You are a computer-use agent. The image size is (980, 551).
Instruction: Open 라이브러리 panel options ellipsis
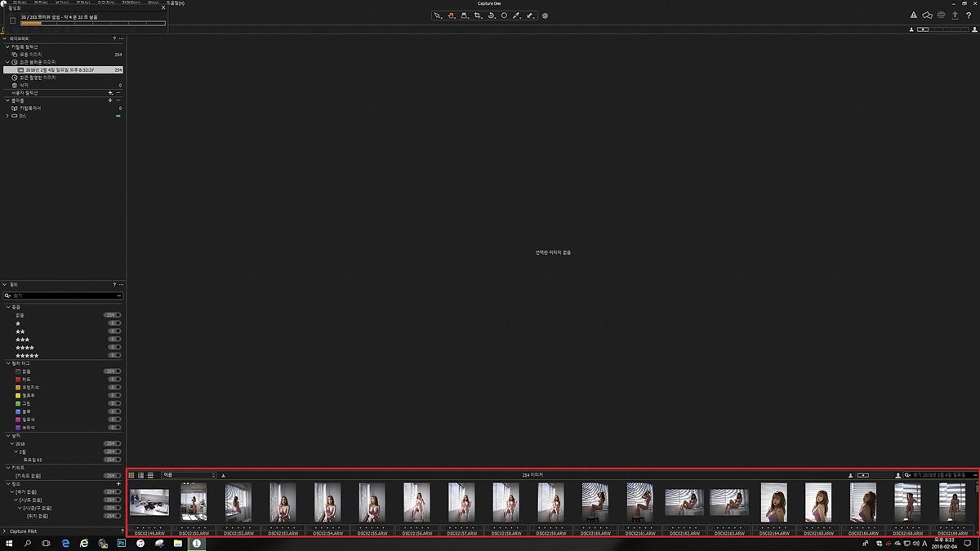coord(121,38)
